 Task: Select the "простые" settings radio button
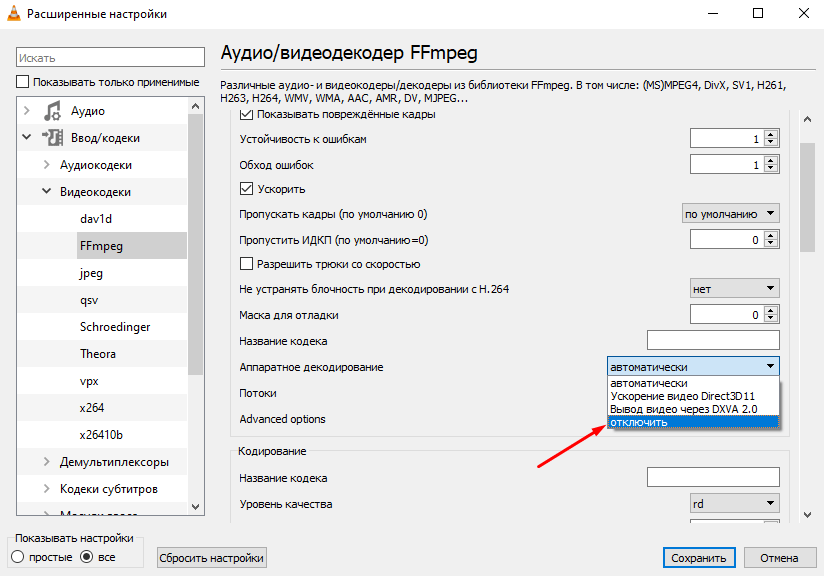[17, 557]
